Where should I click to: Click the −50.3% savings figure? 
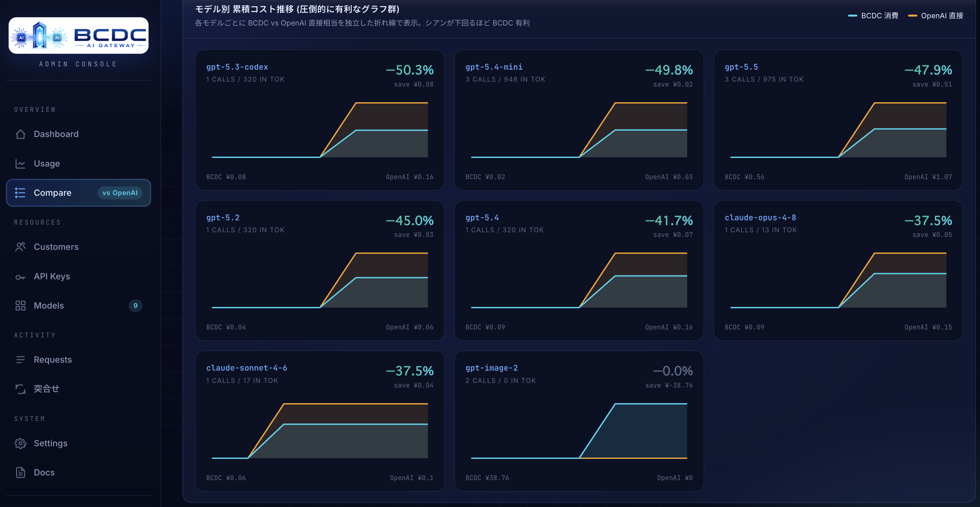(410, 70)
